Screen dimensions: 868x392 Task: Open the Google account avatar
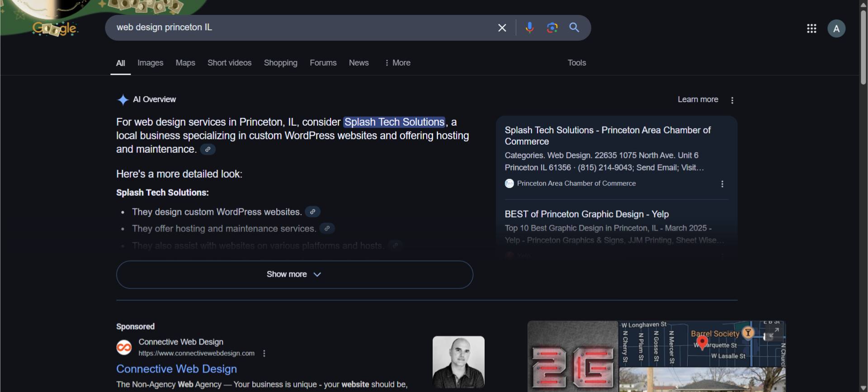[x=836, y=28]
